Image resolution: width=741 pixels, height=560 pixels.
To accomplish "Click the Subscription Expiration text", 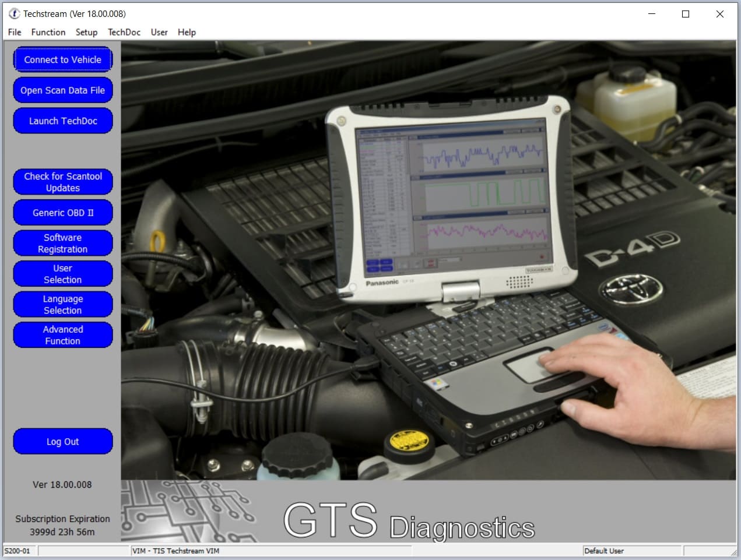I will [62, 519].
